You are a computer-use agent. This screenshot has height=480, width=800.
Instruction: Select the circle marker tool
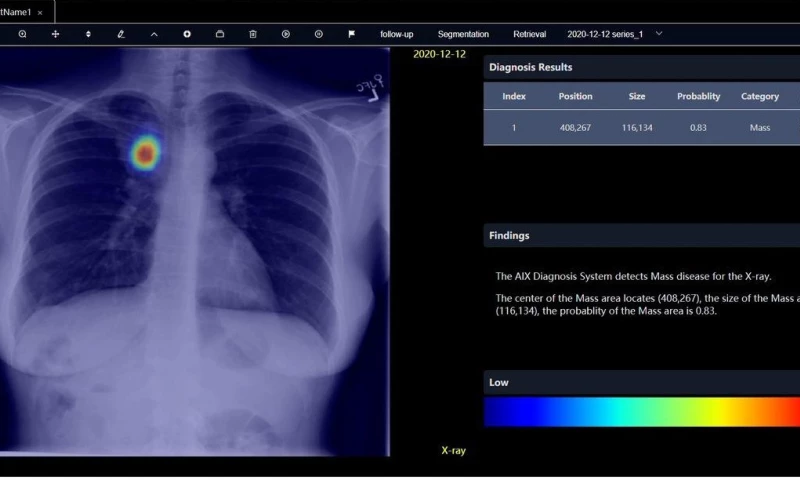(187, 34)
